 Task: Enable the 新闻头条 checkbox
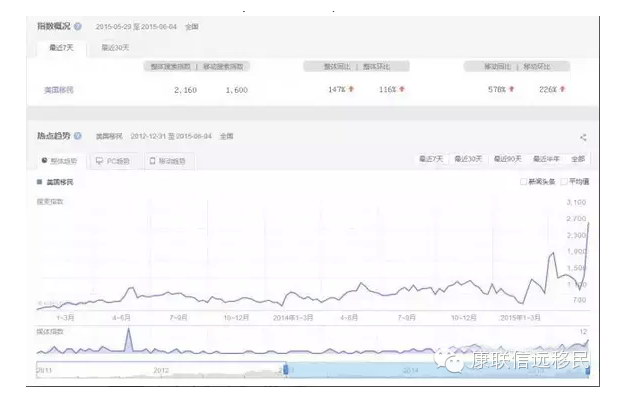524,182
